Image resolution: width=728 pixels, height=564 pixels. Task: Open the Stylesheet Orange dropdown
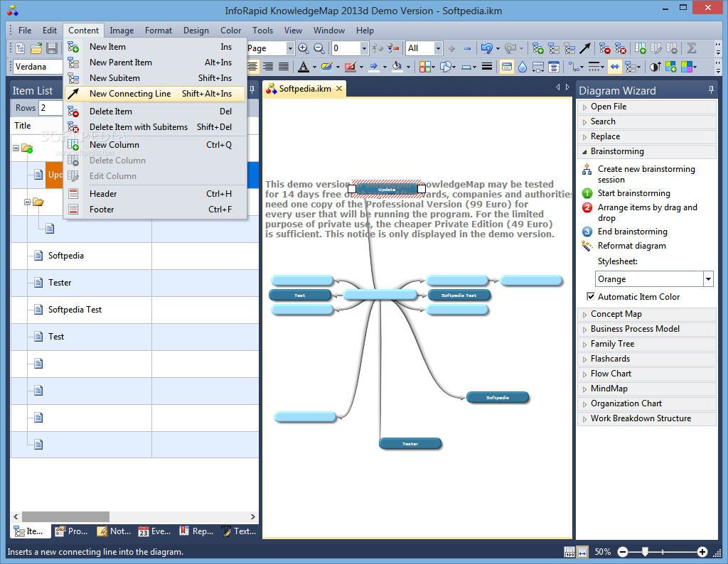click(x=708, y=279)
